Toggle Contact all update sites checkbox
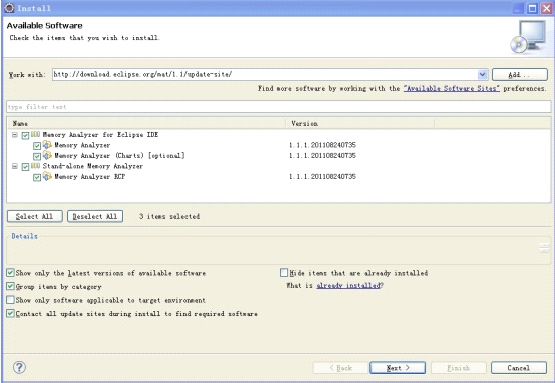Image resolution: width=555 pixels, height=383 pixels. [10, 313]
